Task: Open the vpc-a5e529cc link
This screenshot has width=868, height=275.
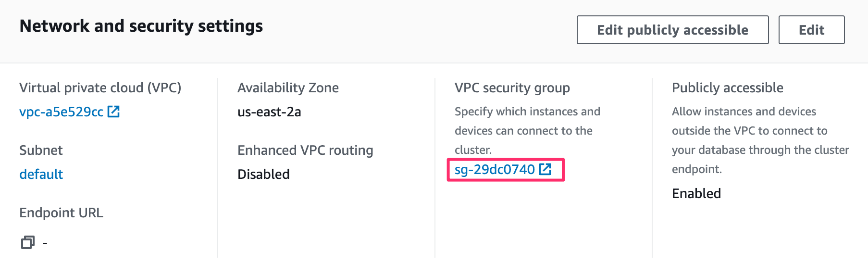Action: [x=61, y=112]
